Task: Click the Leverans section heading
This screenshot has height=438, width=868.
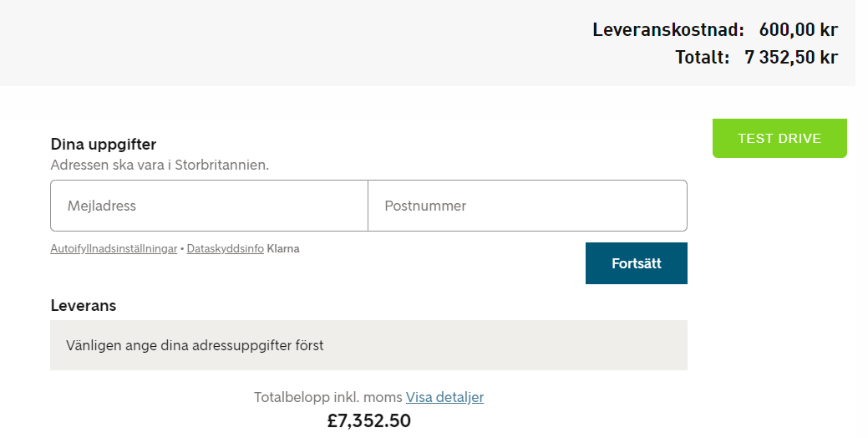Action: (84, 306)
